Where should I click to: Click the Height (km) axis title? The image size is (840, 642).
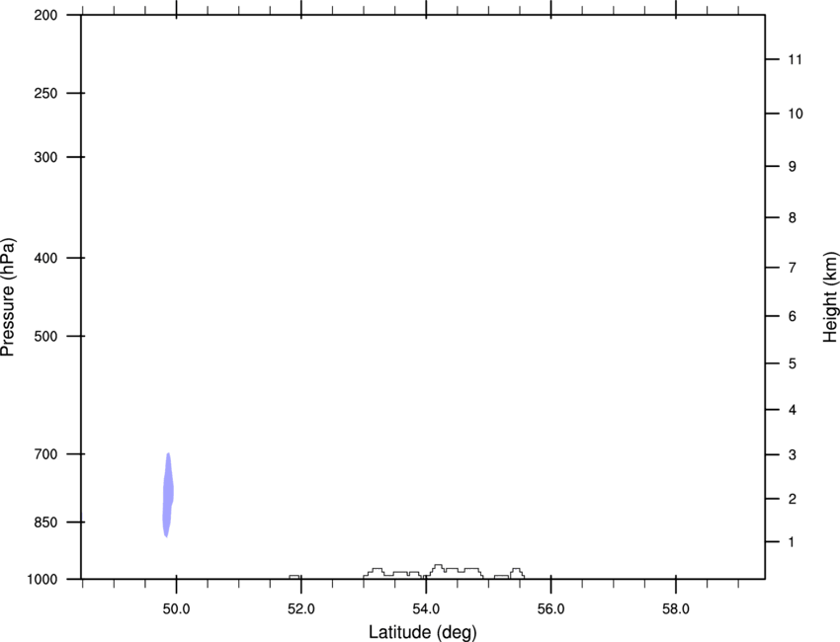pos(830,297)
